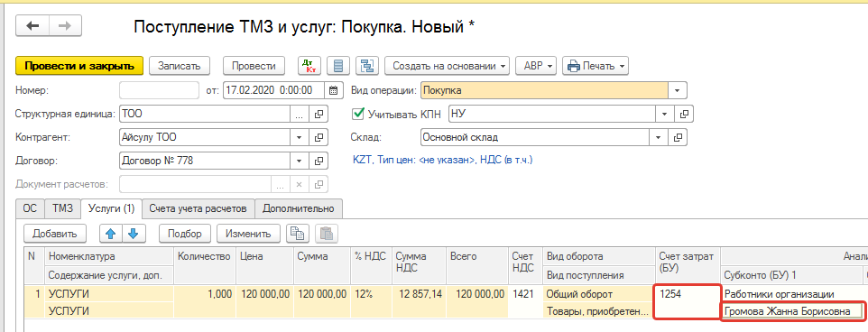Screen dimensions: 868x332
Task: Switch to Счета учета расчетов tab
Action: [x=199, y=208]
